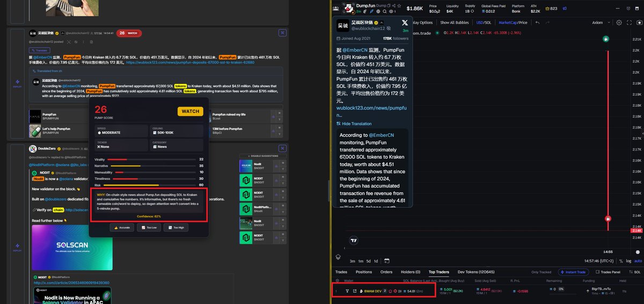Dismiss the DoubleZero post with X icon
644x304 pixels.
(x=282, y=148)
